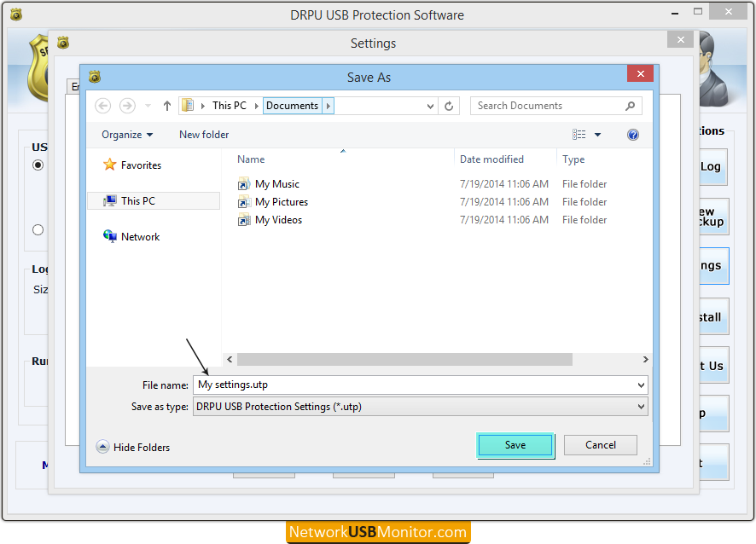756x544 pixels.
Task: Click Documents in the address breadcrumb
Action: pyautogui.click(x=292, y=106)
